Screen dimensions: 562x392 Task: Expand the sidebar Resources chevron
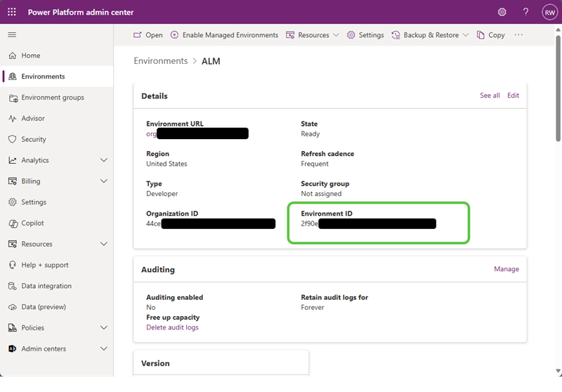[104, 244]
